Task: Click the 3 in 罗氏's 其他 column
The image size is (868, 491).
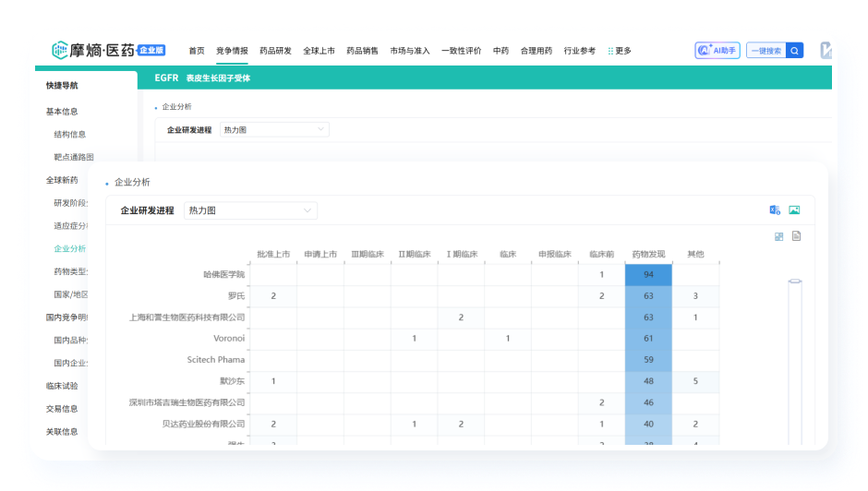Action: [695, 296]
